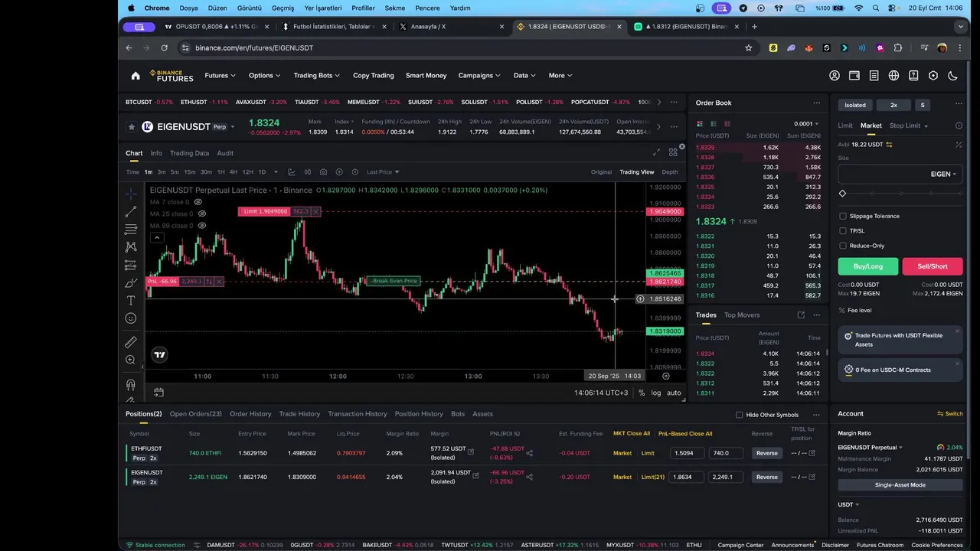
Task: Open the 2x leverage button
Action: (893, 105)
